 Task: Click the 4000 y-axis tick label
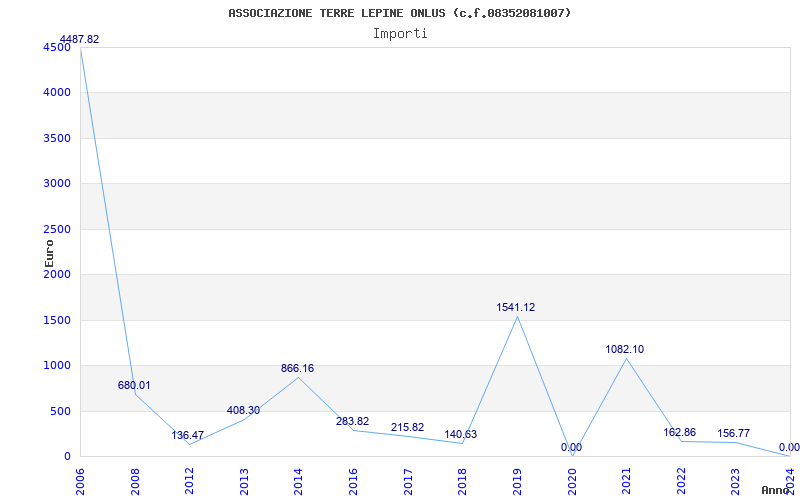57,93
